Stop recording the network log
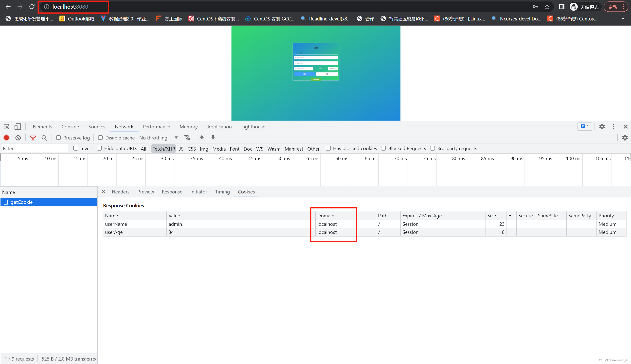Screen dimensions: 631x364 click(6, 138)
